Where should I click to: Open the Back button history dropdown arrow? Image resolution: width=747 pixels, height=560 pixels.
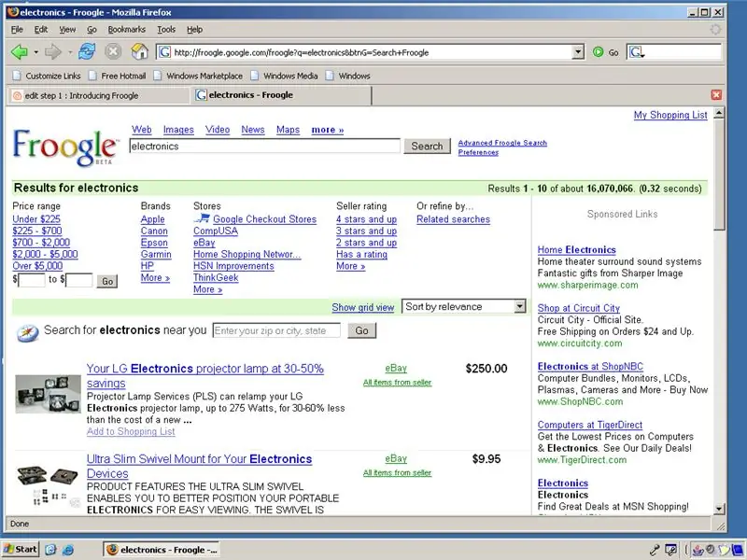35,52
